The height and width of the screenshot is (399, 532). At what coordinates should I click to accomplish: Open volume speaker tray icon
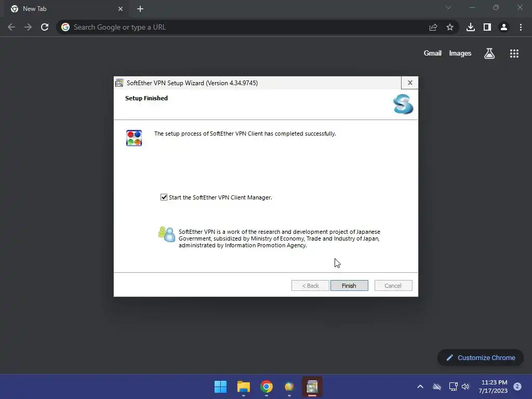pyautogui.click(x=465, y=387)
